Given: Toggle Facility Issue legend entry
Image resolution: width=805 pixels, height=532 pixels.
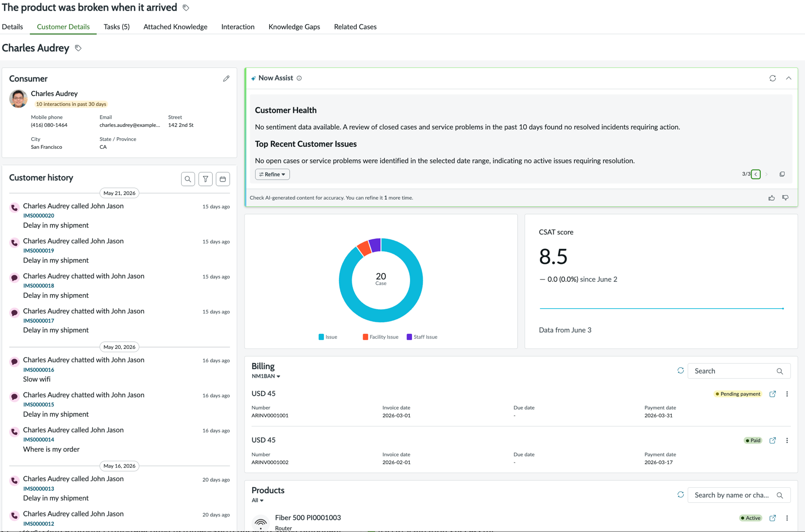Looking at the screenshot, I should (x=380, y=337).
